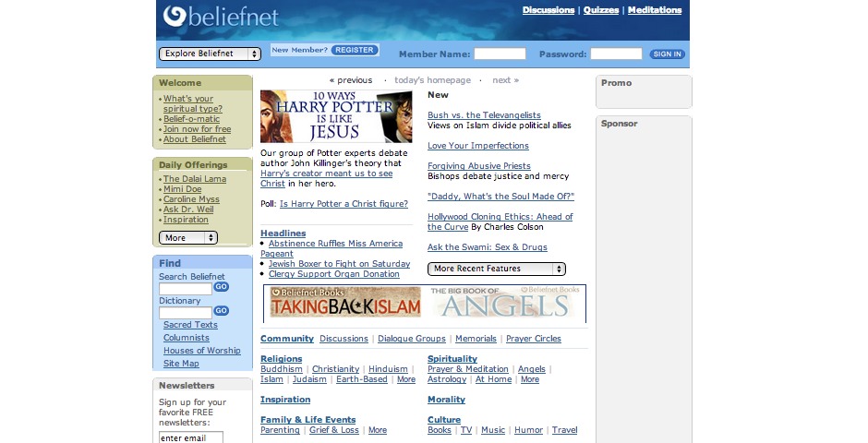The image size is (868, 443).
Task: Click GO next to Search Beliefnet
Action: [x=222, y=286]
